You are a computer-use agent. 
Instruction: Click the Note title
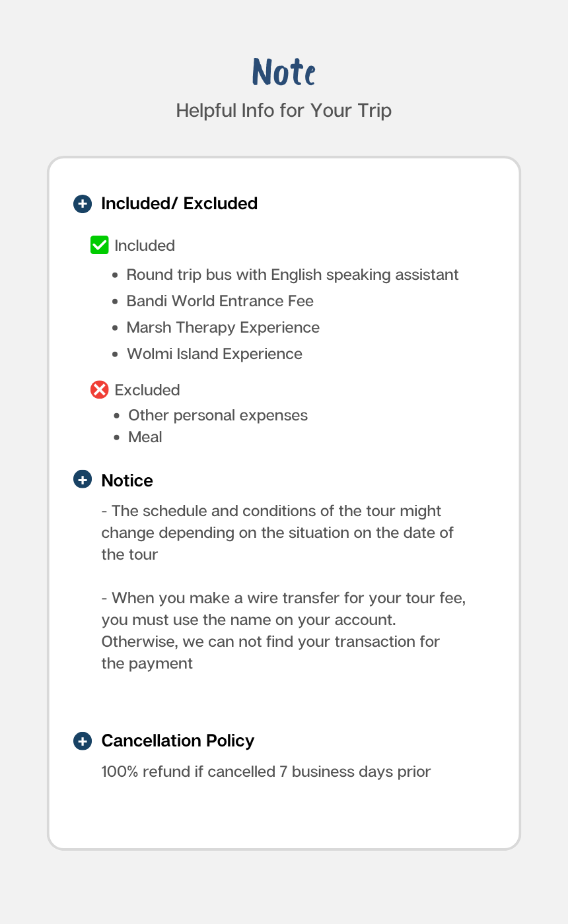tap(284, 72)
